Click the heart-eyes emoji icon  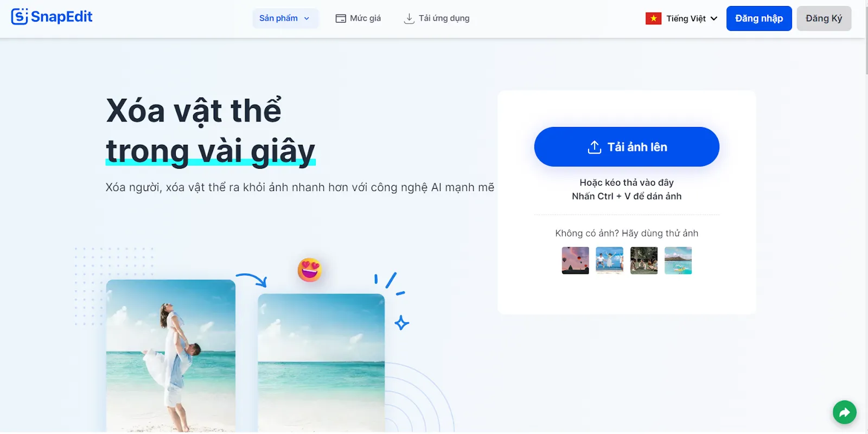310,270
